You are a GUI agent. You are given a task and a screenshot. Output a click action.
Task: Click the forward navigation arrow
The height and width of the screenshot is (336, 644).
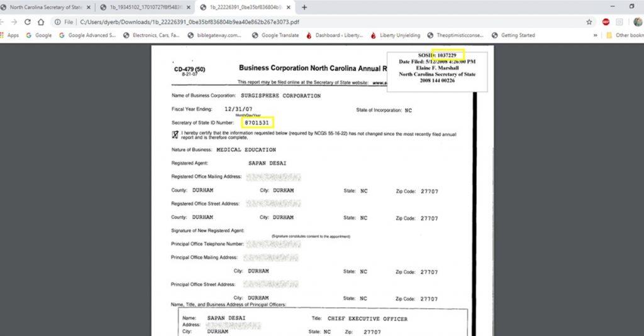[x=14, y=22]
